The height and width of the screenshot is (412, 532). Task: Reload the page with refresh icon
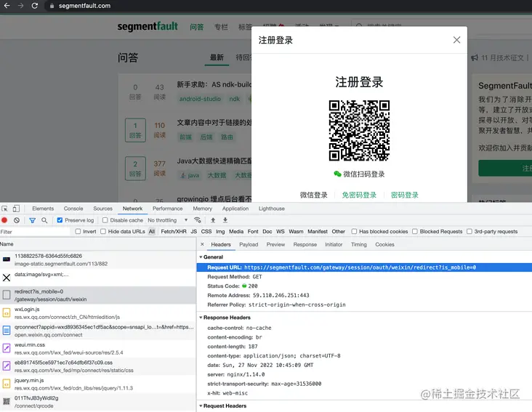tap(35, 6)
